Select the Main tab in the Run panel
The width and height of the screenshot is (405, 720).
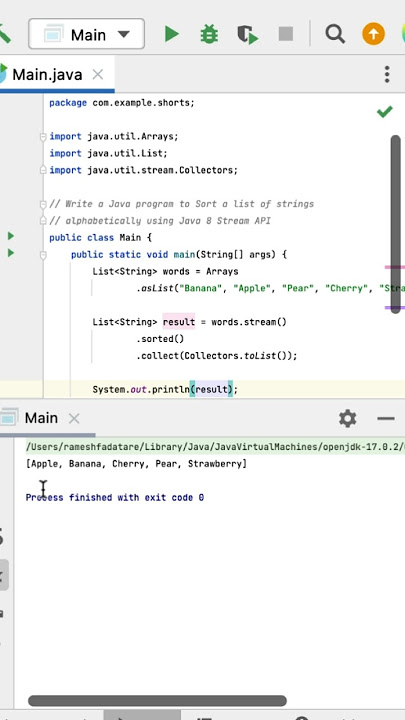point(41,418)
